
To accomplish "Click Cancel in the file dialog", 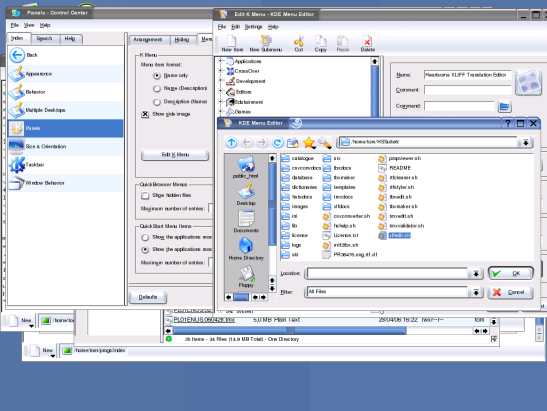I will coord(511,292).
